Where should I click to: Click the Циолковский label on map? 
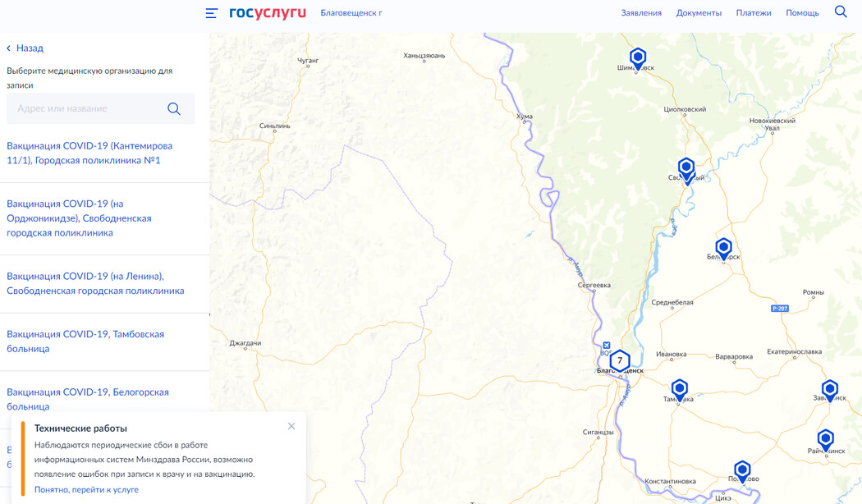pyautogui.click(x=685, y=109)
